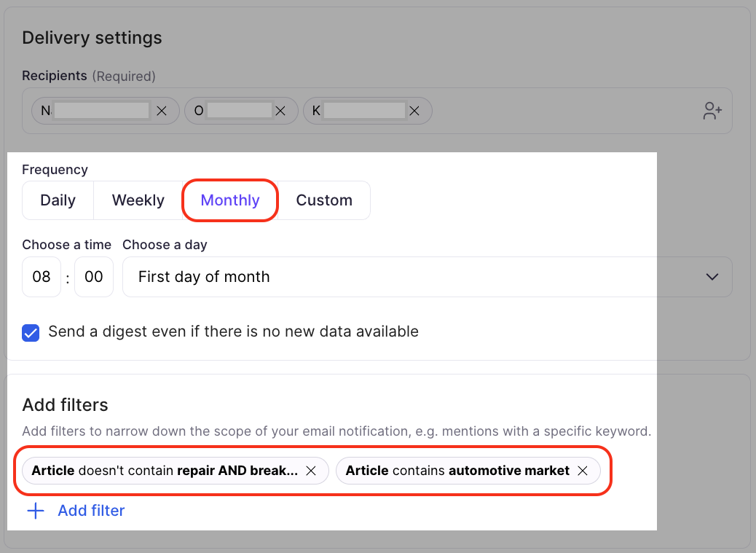Delete the 'contains automotive market' filter

[x=582, y=471]
